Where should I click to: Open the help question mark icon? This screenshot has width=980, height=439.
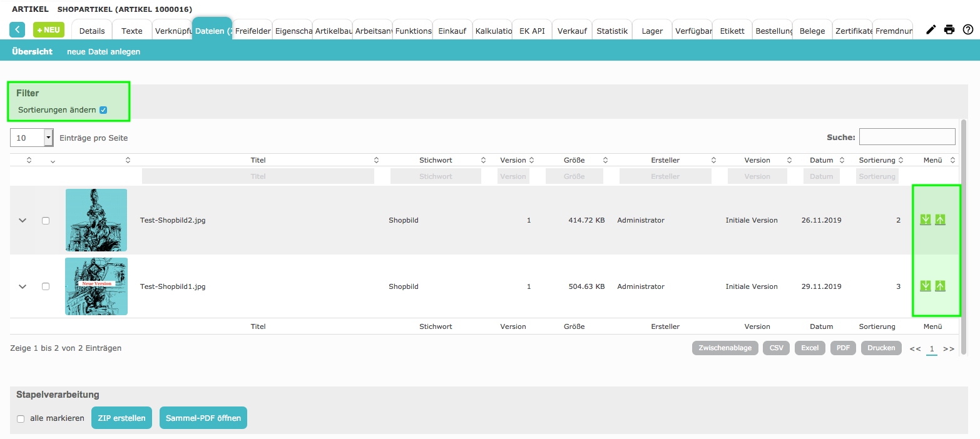967,29
